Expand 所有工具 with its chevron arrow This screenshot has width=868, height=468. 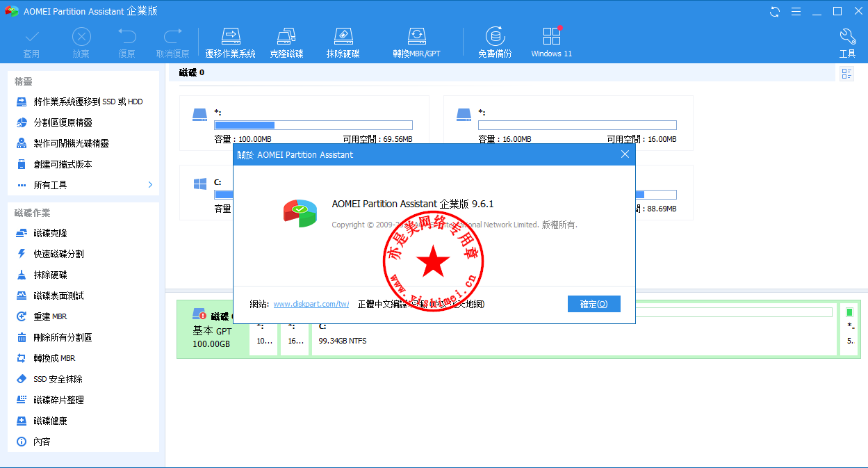[150, 185]
